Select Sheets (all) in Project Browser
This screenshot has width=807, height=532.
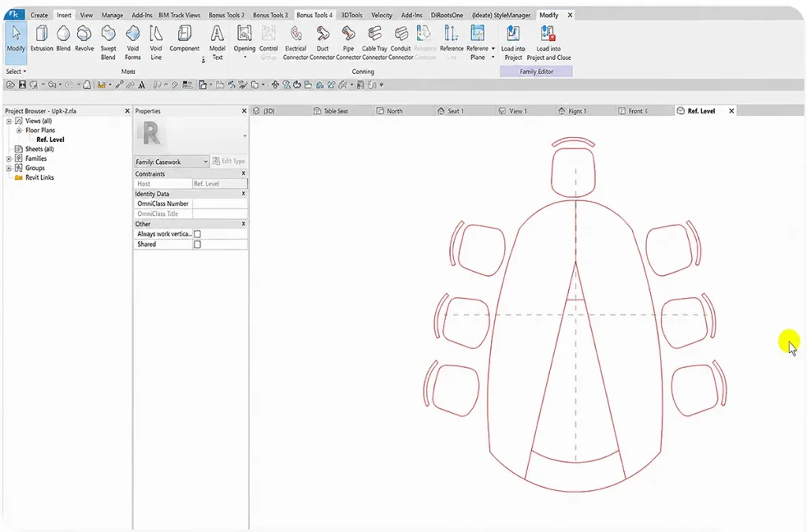point(39,149)
